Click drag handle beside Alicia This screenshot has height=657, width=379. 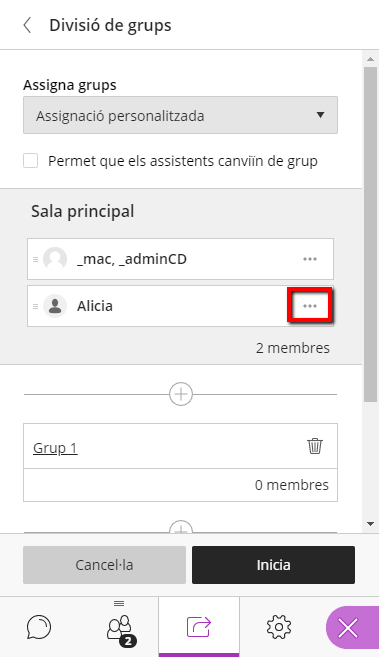(x=36, y=306)
